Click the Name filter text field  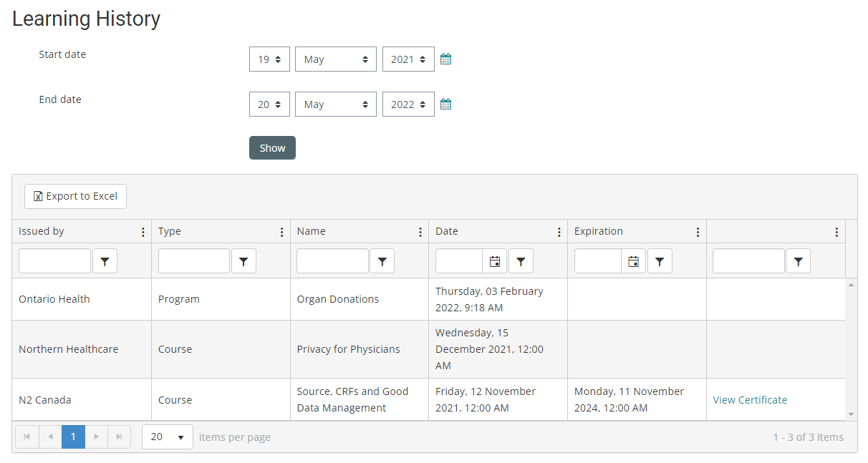pyautogui.click(x=333, y=262)
